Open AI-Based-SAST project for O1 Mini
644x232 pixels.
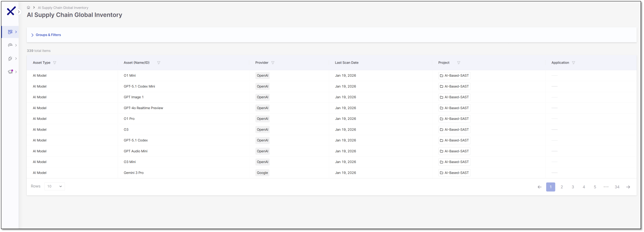click(x=454, y=76)
